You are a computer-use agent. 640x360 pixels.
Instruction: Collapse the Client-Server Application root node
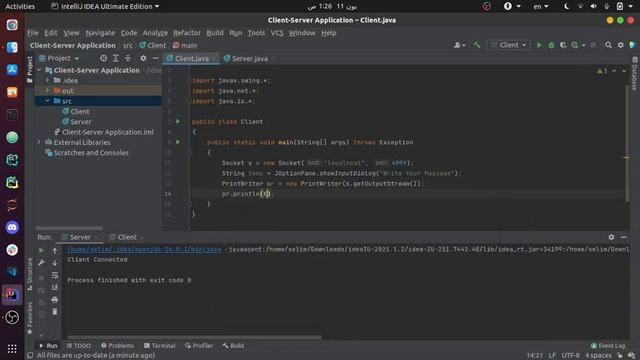40,70
